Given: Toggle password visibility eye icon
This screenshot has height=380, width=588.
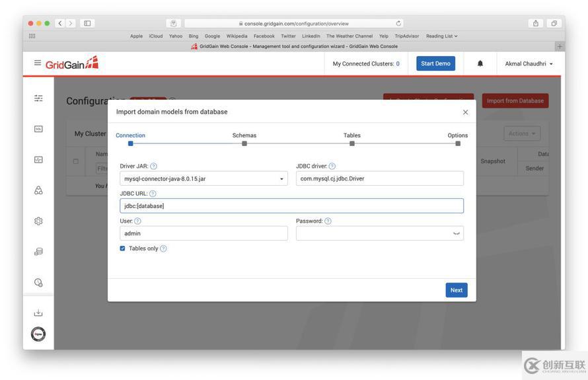Looking at the screenshot, I should (456, 233).
